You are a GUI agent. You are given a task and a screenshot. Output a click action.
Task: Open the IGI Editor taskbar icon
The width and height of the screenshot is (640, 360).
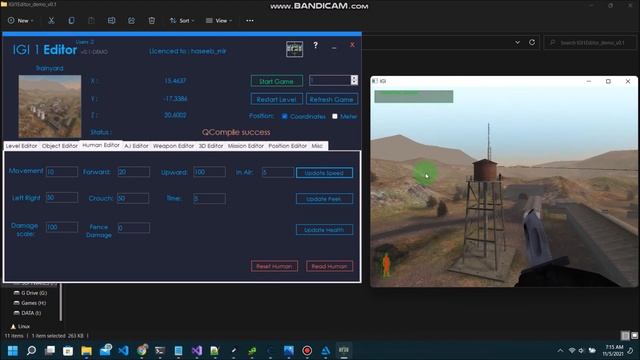pos(344,351)
